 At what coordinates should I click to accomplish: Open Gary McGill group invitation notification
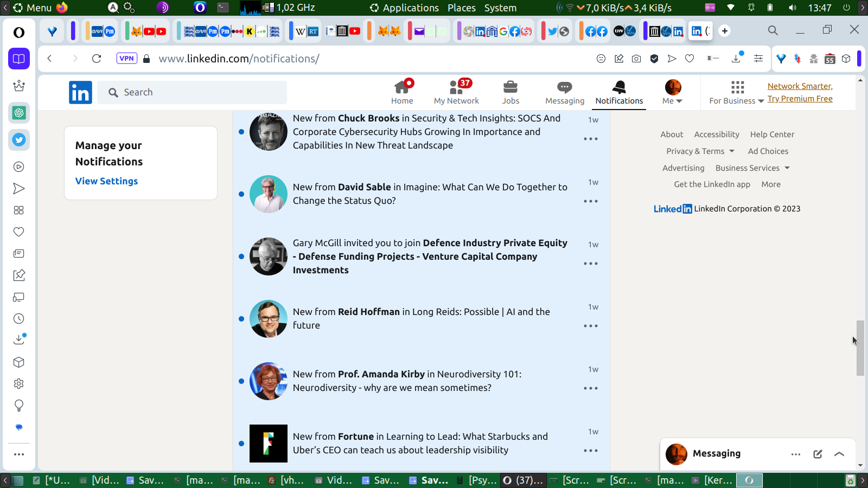(x=422, y=256)
